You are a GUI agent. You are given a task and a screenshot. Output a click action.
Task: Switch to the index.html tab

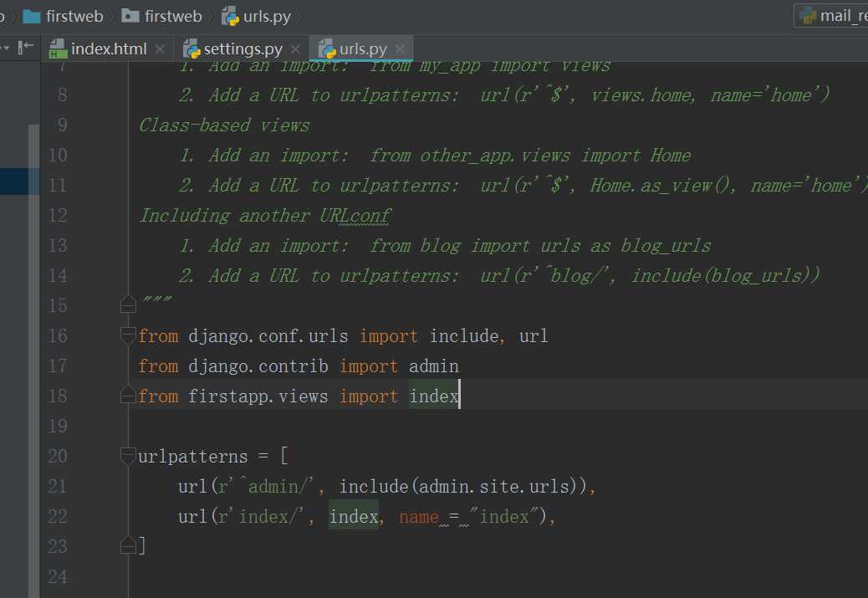click(x=108, y=49)
